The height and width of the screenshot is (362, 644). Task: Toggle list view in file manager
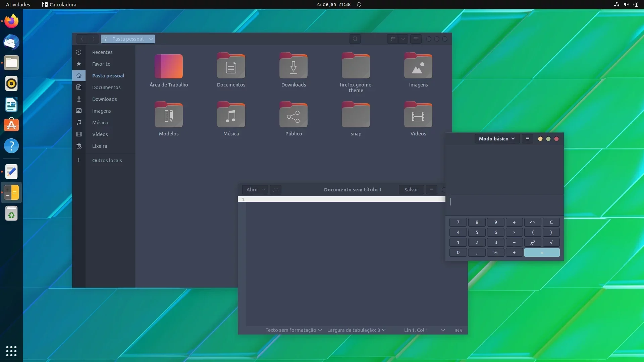click(x=392, y=39)
